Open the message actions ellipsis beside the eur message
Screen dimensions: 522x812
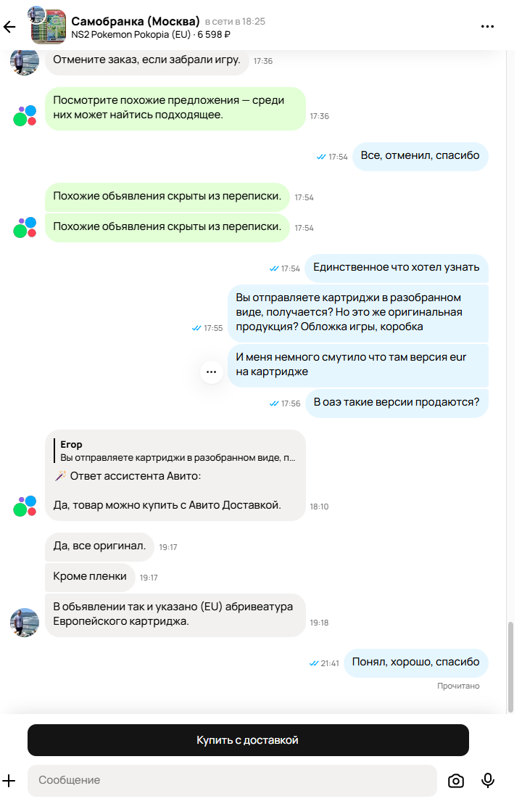(x=211, y=372)
